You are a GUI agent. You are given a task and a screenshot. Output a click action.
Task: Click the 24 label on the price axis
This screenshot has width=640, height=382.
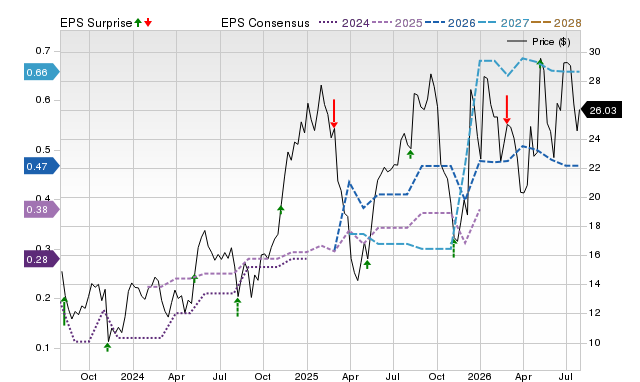click(x=594, y=139)
